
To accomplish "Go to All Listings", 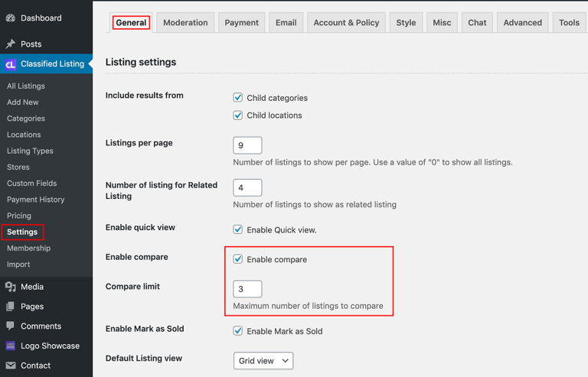I will (x=26, y=86).
